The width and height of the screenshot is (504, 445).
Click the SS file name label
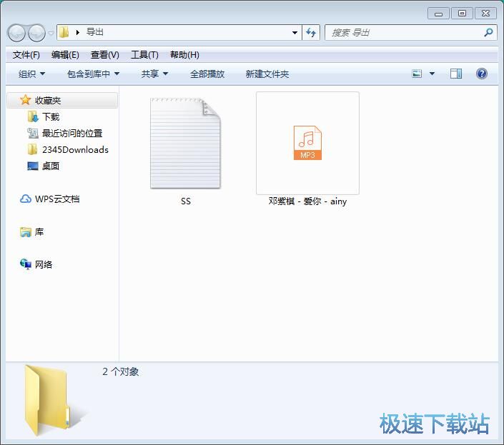[x=186, y=201]
